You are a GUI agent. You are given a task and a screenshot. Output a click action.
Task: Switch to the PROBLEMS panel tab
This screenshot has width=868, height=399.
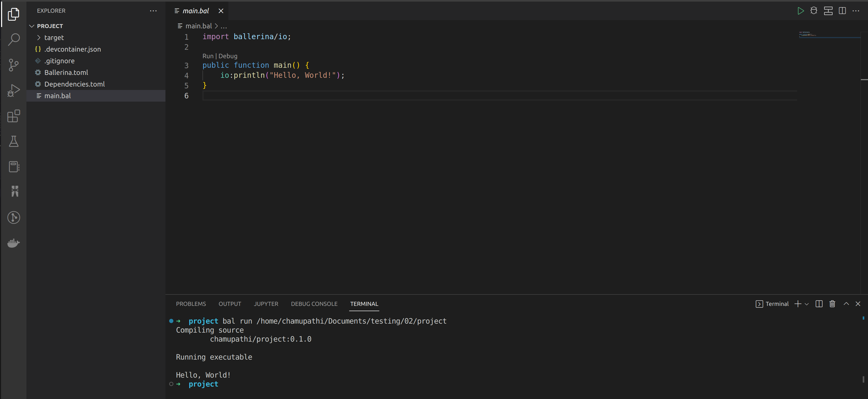[191, 304]
